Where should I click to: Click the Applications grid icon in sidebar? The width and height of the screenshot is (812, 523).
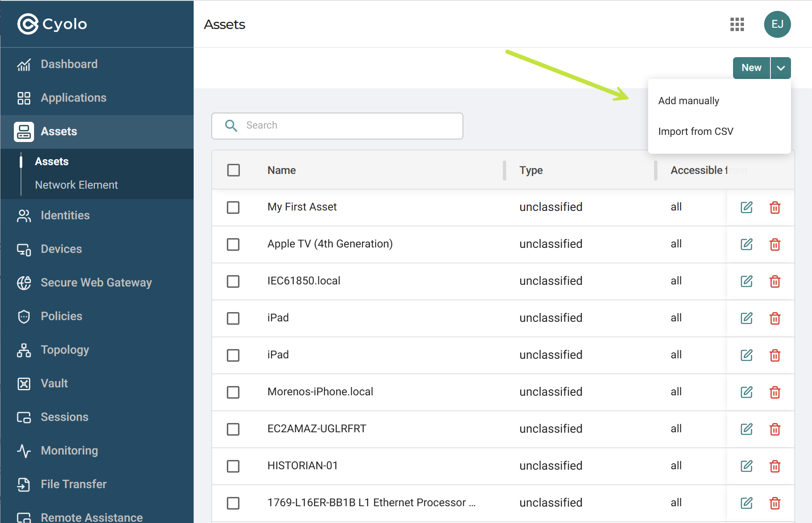click(x=24, y=98)
